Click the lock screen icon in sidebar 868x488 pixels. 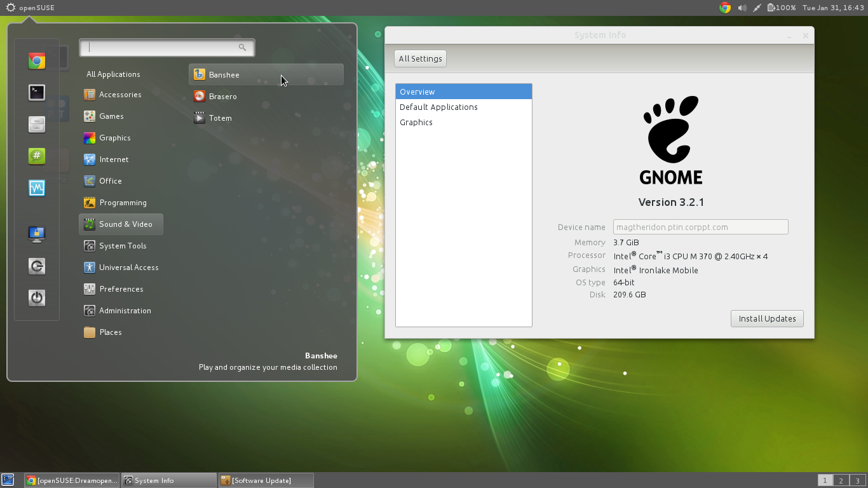tap(37, 234)
